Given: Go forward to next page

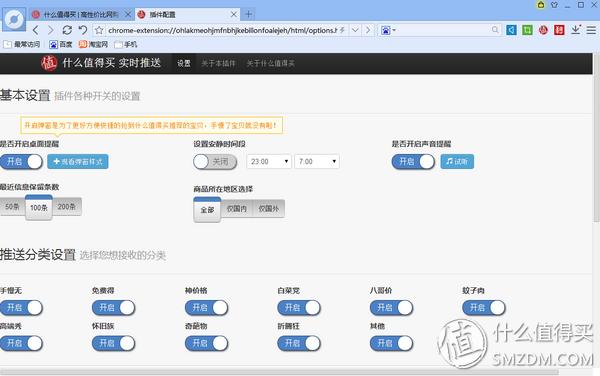Looking at the screenshot, I should [x=51, y=30].
